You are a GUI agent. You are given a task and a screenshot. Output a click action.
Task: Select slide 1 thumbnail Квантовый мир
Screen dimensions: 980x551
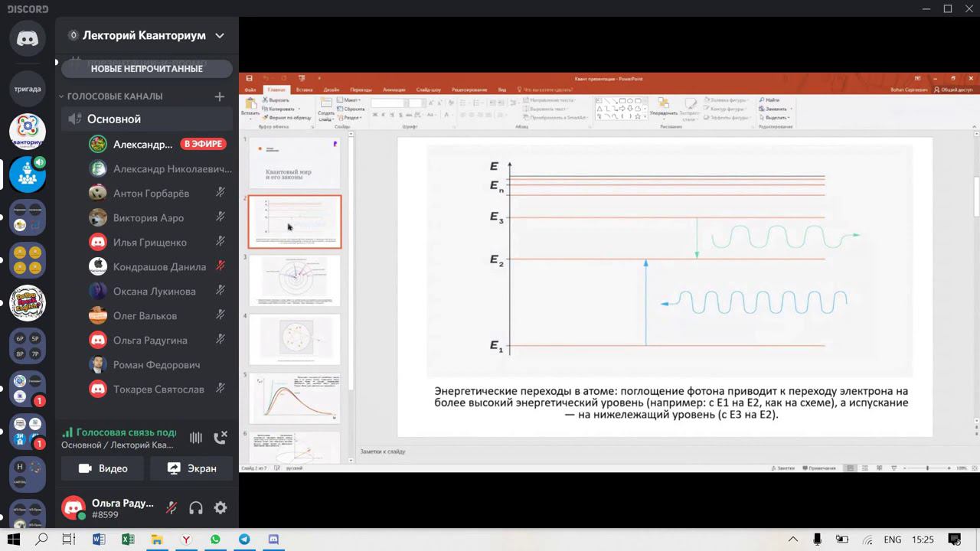click(x=294, y=163)
